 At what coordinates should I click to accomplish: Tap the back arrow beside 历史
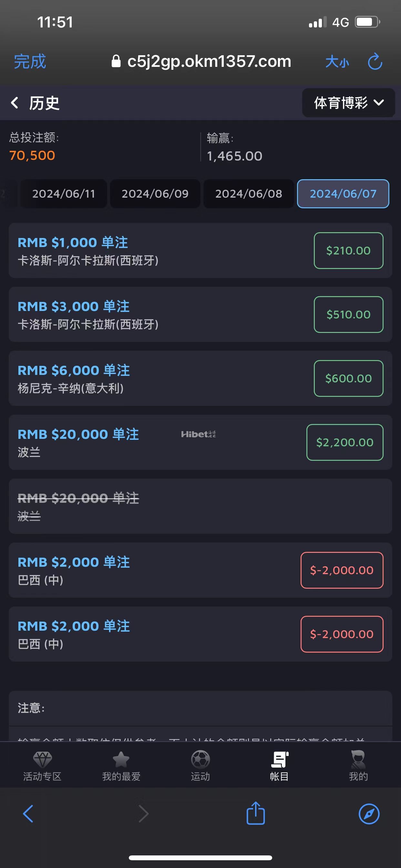pyautogui.click(x=15, y=103)
